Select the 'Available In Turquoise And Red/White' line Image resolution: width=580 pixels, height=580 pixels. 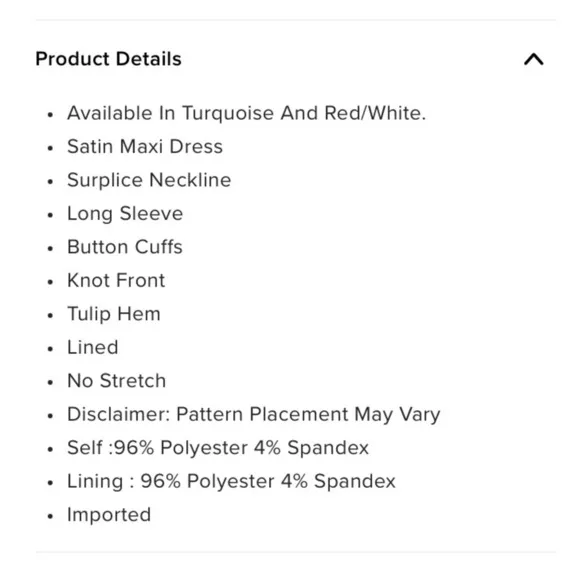tap(246, 113)
